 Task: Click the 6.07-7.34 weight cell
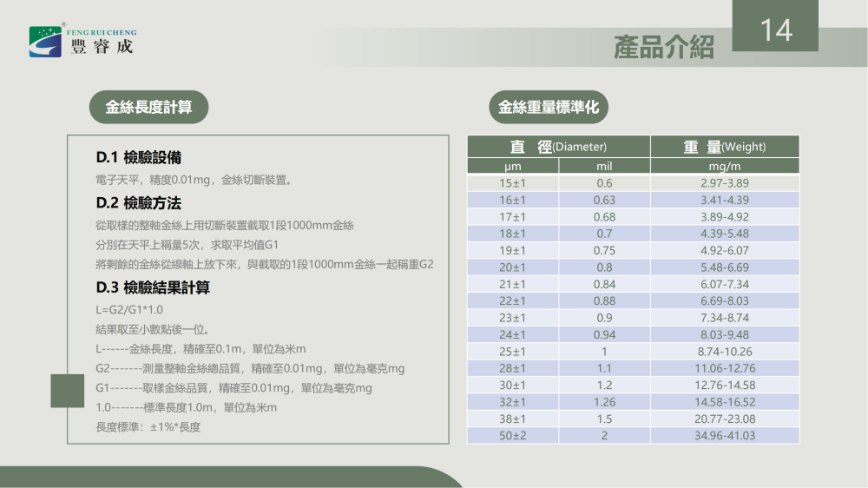click(x=725, y=284)
